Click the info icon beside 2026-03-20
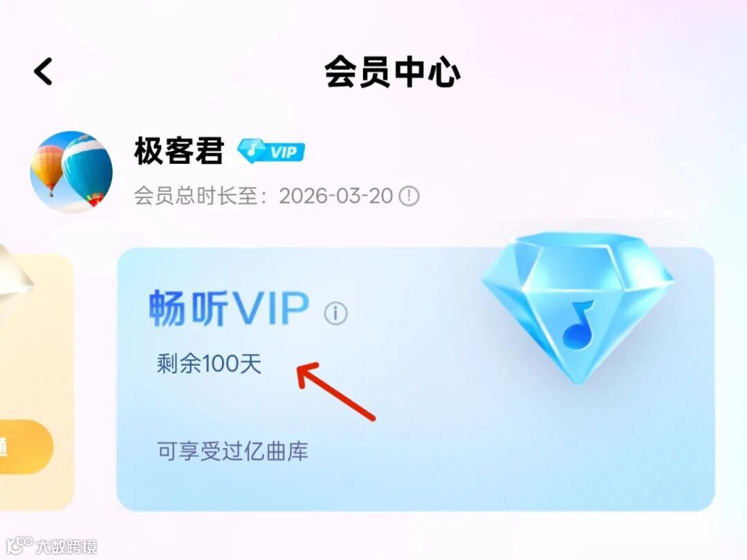The height and width of the screenshot is (560, 747). (408, 196)
